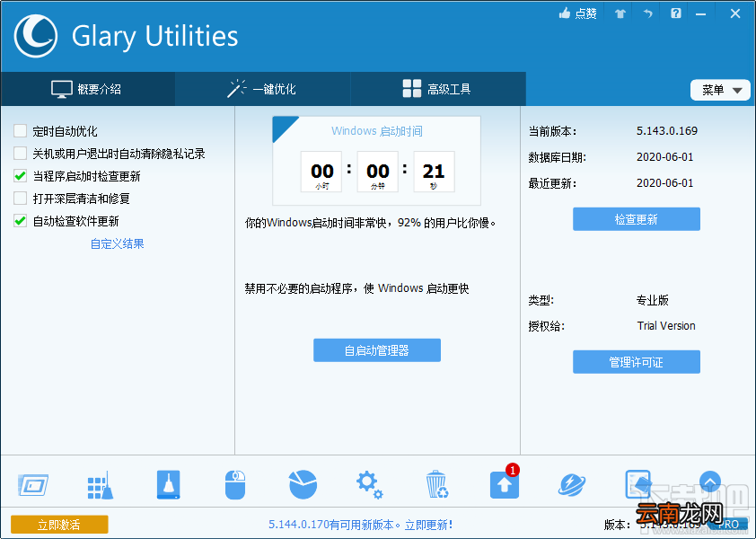Image resolution: width=756 pixels, height=539 pixels.
Task: Open the trash bin uninstall manager icon
Action: 437,484
